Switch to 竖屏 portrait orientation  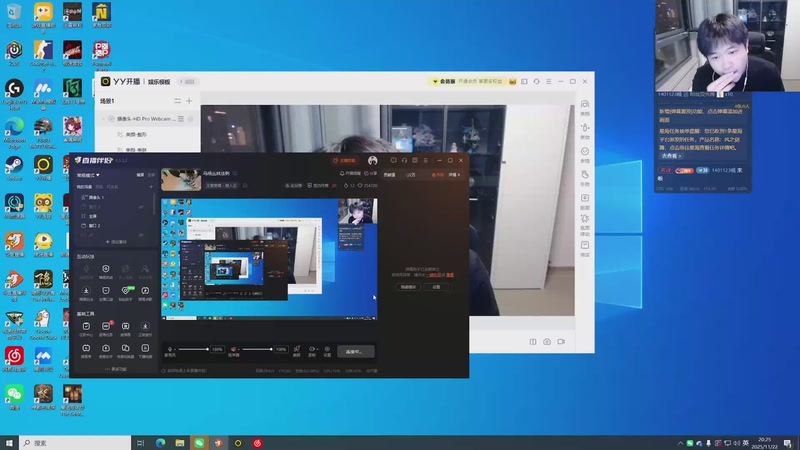pyautogui.click(x=151, y=175)
